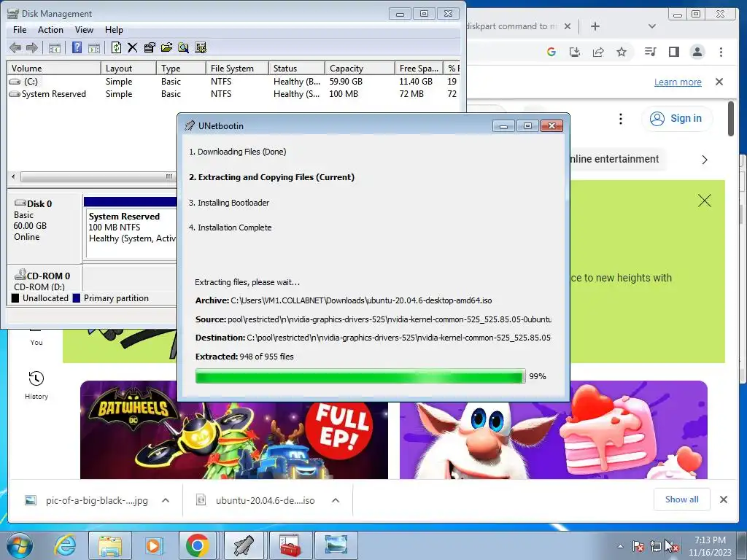Image resolution: width=747 pixels, height=560 pixels.
Task: Open Help via the blue question mark icon
Action: 77,47
